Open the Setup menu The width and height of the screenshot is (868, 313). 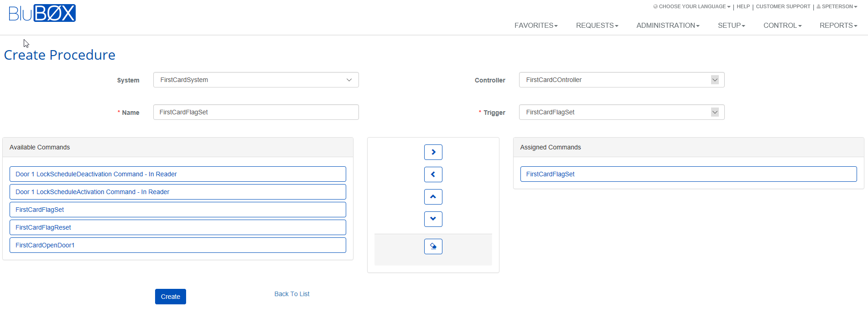731,26
